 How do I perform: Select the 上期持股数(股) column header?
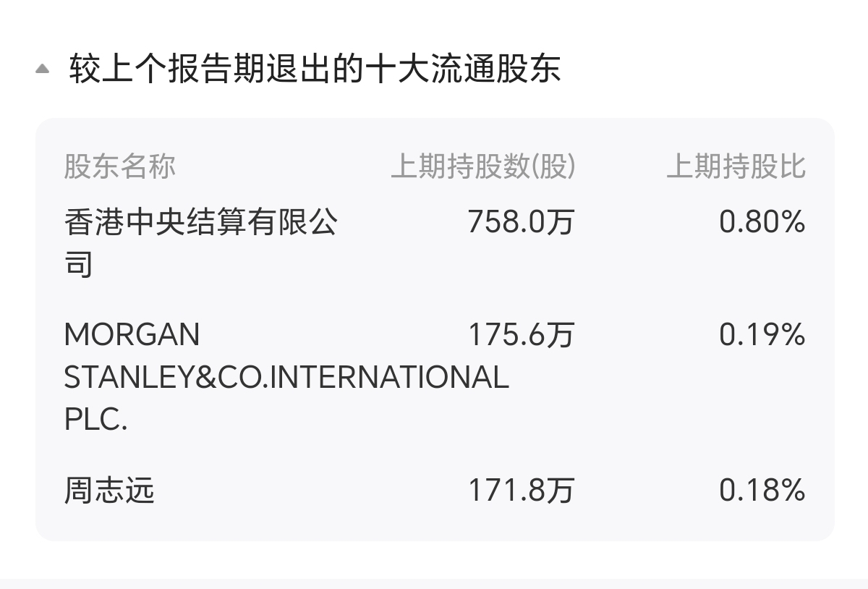(483, 166)
